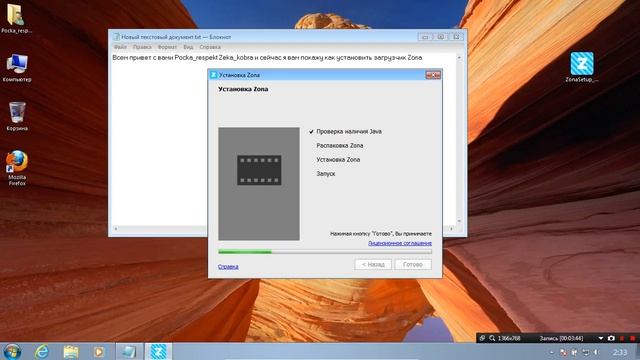Click the 1366x768 resolution on recorder bar
The image size is (640, 360).
(x=509, y=338)
